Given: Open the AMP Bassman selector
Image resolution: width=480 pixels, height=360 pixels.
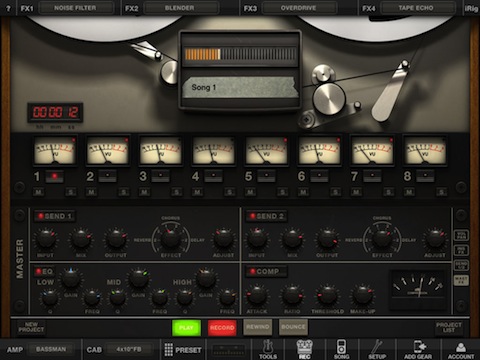Looking at the screenshot, I should 51,349.
